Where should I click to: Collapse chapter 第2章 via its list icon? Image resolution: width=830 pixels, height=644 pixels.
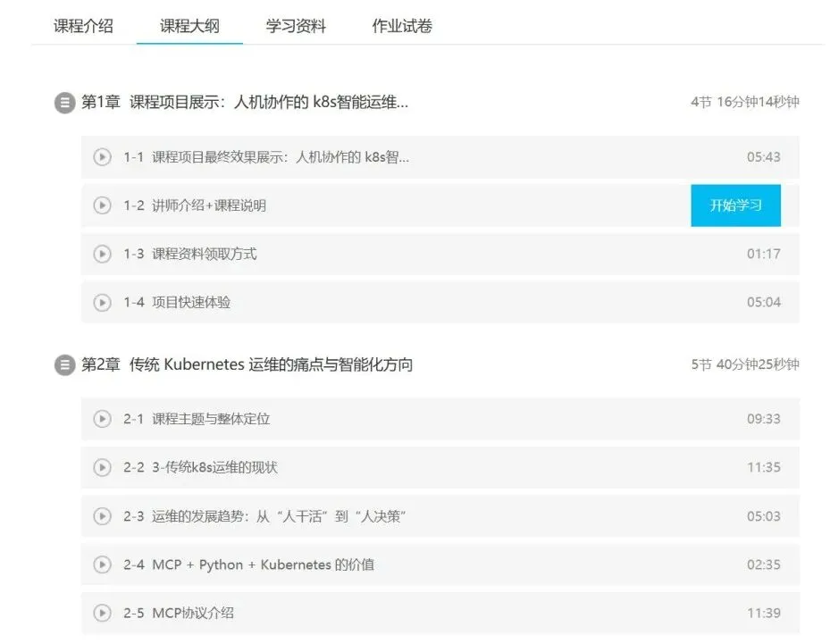65,365
